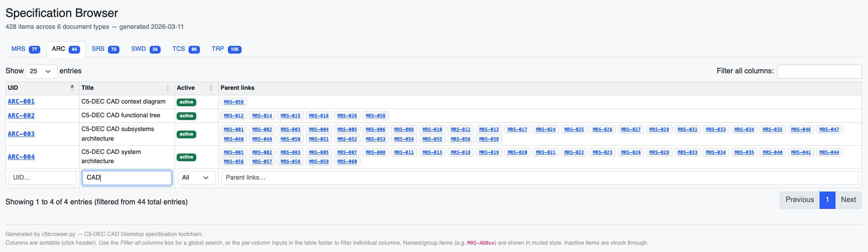
Task: Open the MRS-060 parent link of ARC-004
Action: [347, 162]
